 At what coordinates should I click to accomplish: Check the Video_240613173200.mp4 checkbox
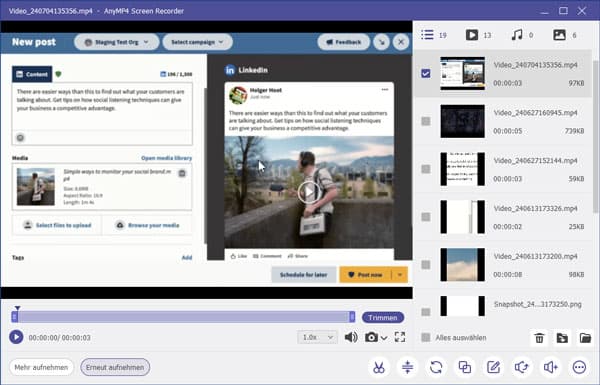pos(426,265)
